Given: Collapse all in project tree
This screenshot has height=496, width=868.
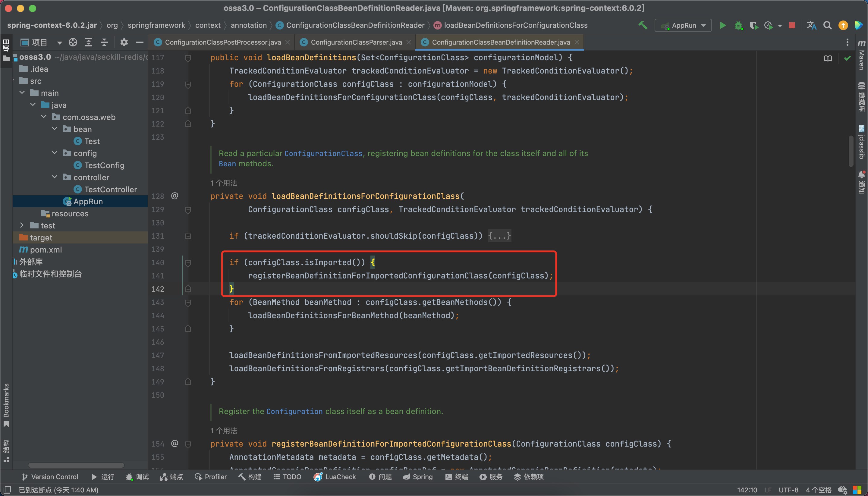Looking at the screenshot, I should pyautogui.click(x=104, y=42).
